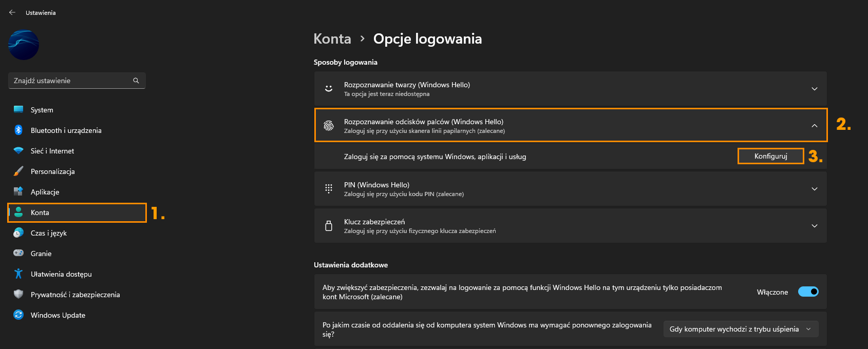The width and height of the screenshot is (868, 349).
Task: Click Klucz zabezpieczeń title text
Action: tap(374, 222)
